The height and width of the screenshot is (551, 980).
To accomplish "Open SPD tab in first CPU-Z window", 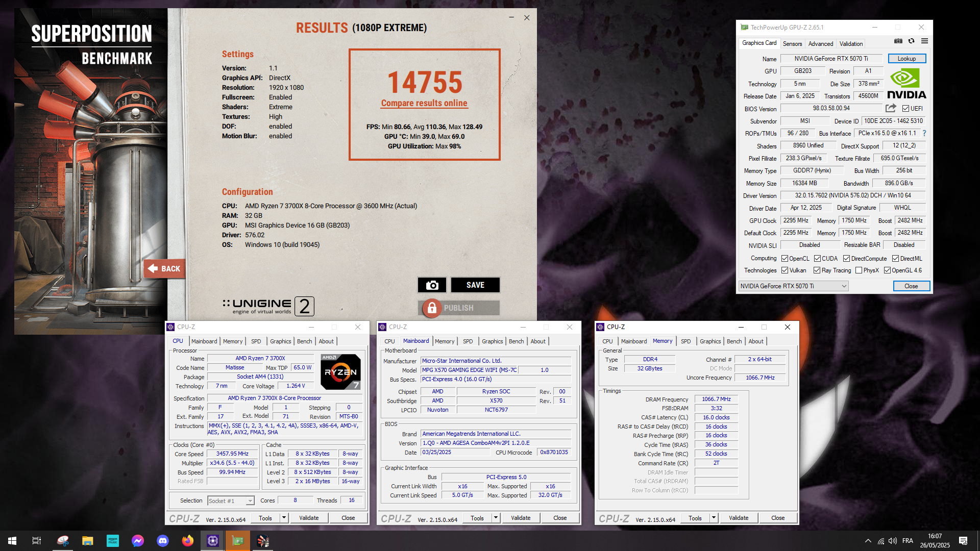I will 256,341.
